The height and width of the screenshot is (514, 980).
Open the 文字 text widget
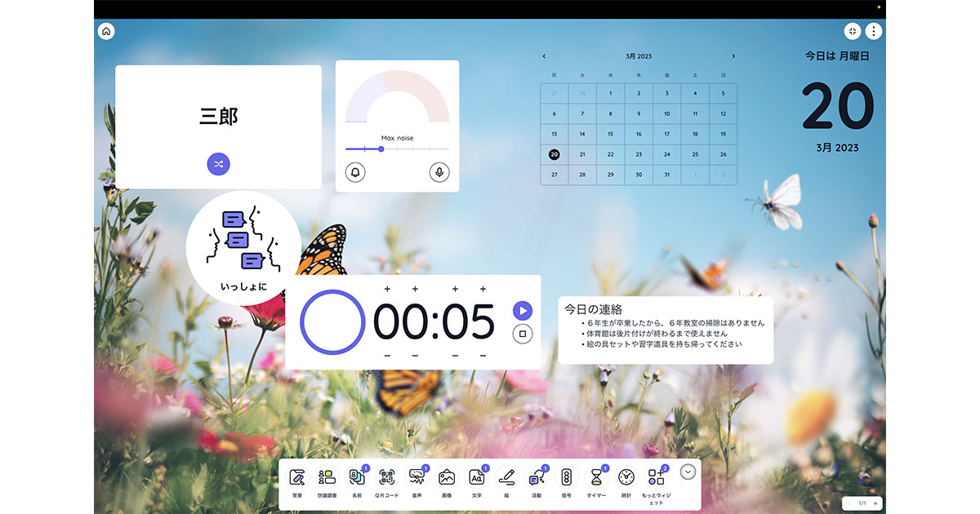tap(477, 477)
